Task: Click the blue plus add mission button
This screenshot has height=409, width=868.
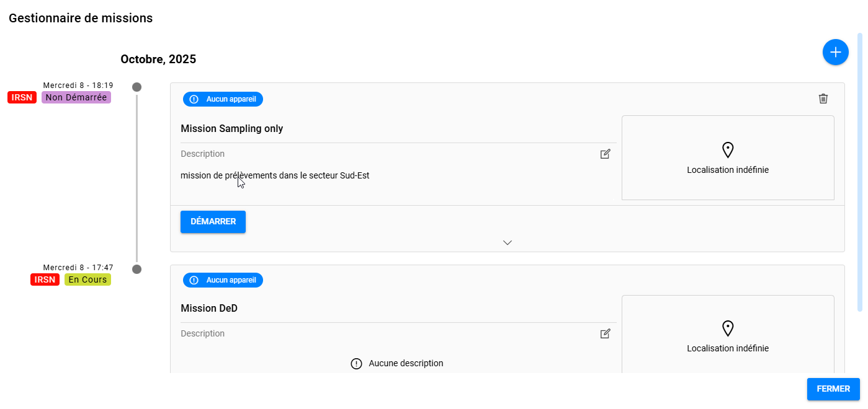Action: click(835, 52)
